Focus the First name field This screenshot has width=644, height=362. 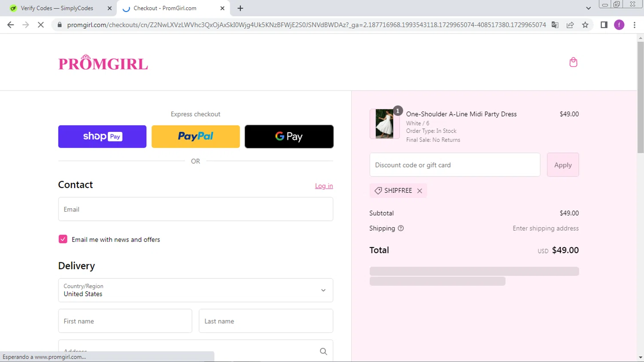(125, 321)
